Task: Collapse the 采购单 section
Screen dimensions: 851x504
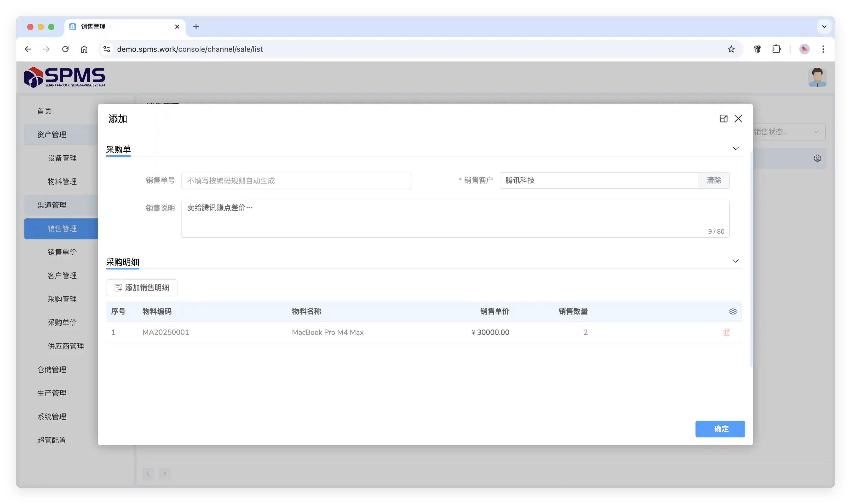Action: 735,148
